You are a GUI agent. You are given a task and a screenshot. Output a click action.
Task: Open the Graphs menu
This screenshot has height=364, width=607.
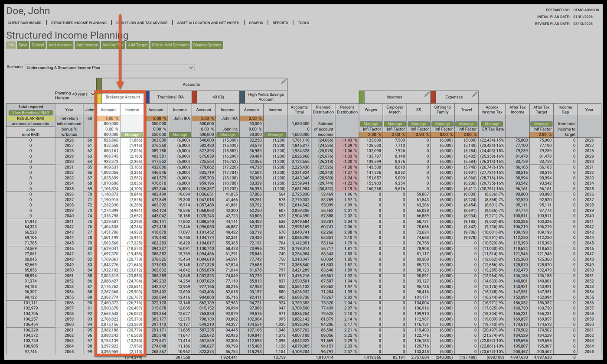[x=256, y=23]
